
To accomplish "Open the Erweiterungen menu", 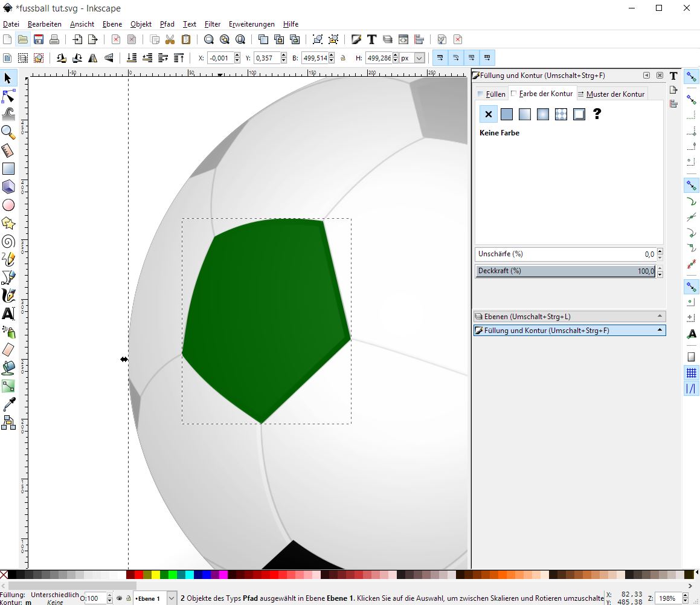I will pyautogui.click(x=251, y=24).
